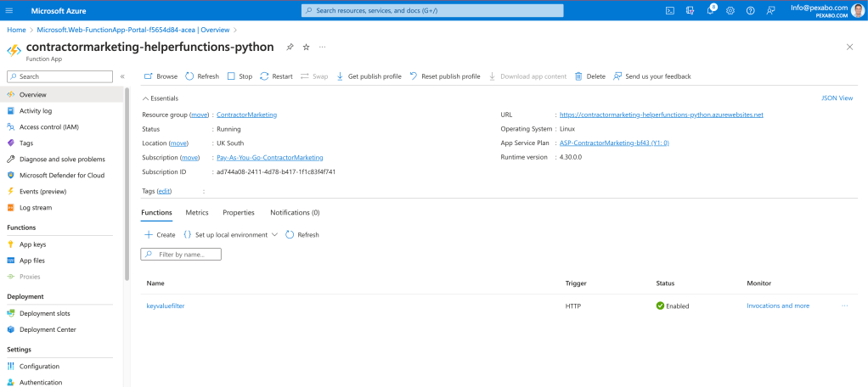Pin the function app to dashboard
This screenshot has height=387, width=868.
pyautogui.click(x=290, y=48)
